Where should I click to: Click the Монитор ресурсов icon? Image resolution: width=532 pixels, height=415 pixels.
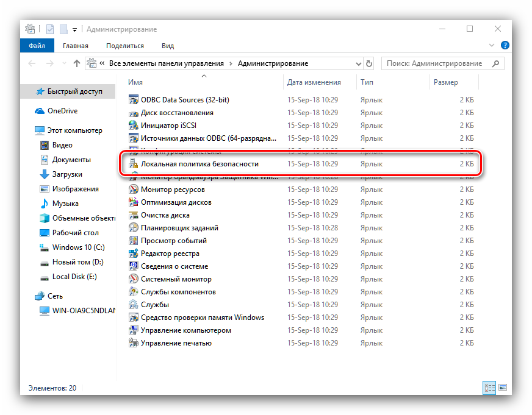(134, 190)
